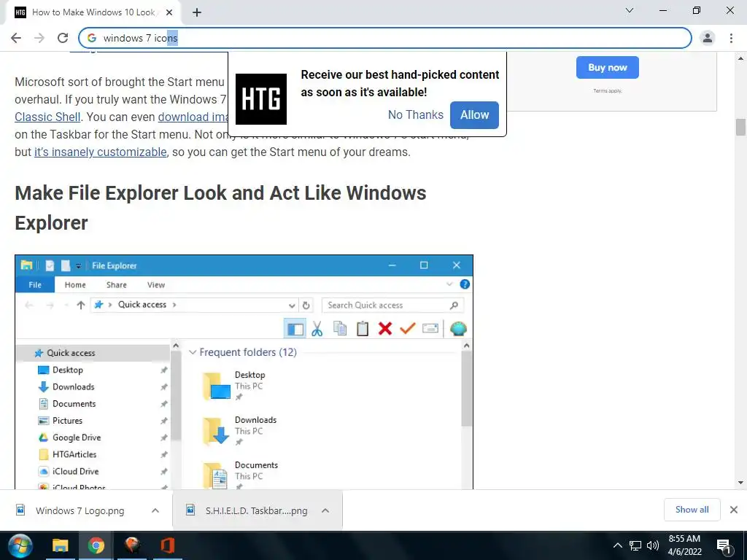
Task: Open the Classic Shell link
Action: pos(47,117)
